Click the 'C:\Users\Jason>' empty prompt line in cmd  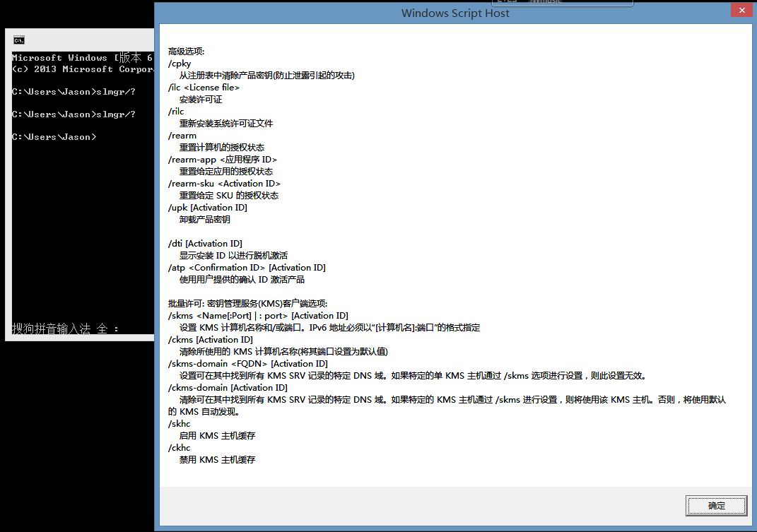click(x=54, y=137)
